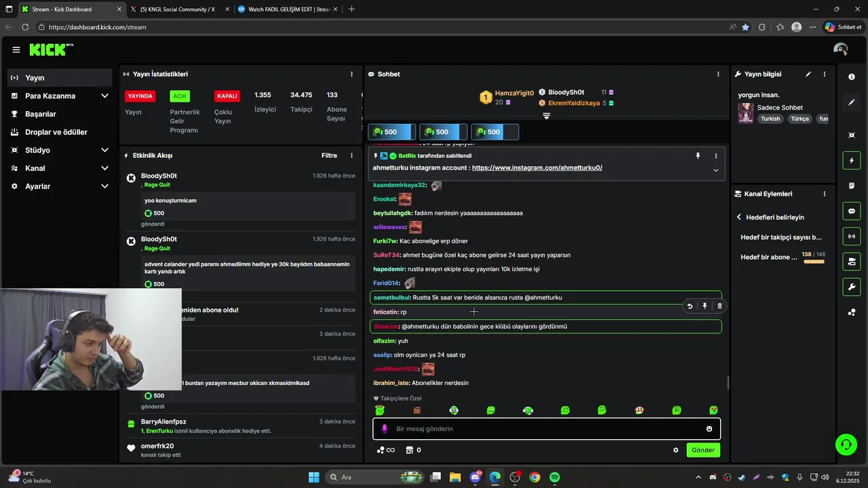868x488 pixels.
Task: Click the pencil icon in right sidebar
Action: point(852,102)
